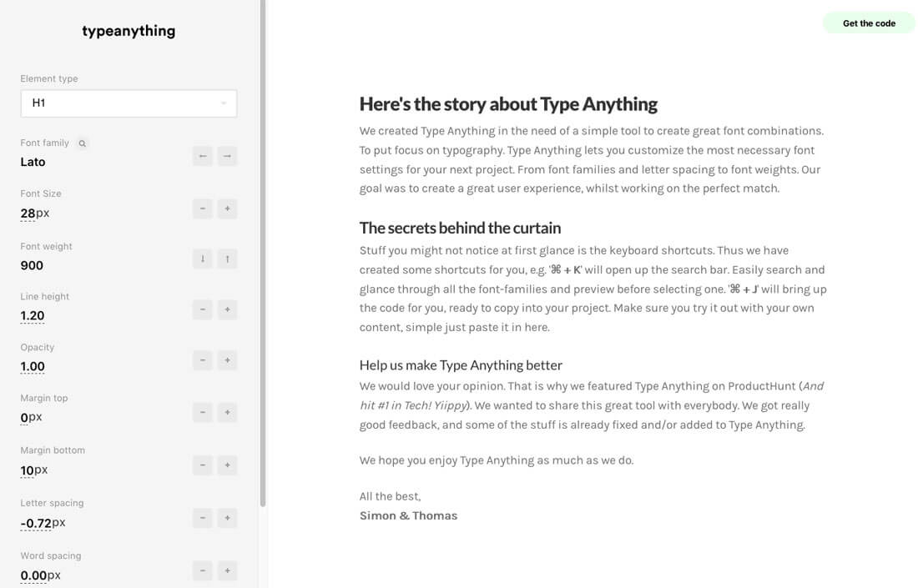918x588 pixels.
Task: Increase opacity with plus button
Action: coord(226,360)
